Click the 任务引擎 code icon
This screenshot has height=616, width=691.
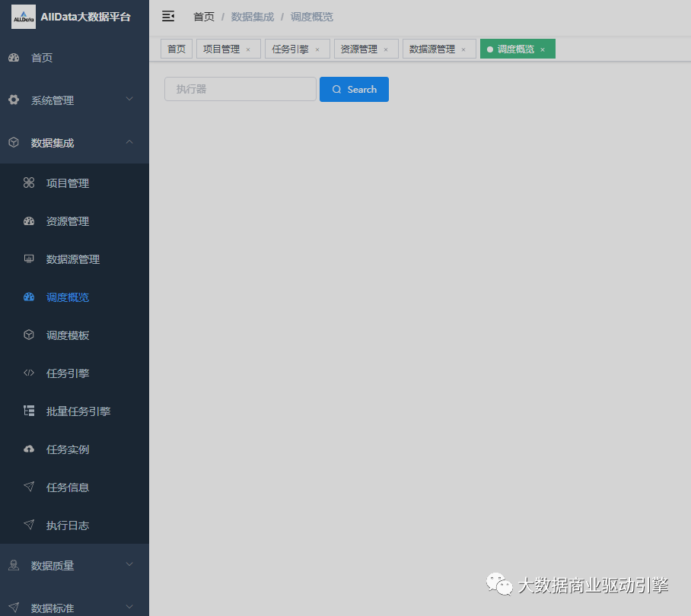coord(29,373)
